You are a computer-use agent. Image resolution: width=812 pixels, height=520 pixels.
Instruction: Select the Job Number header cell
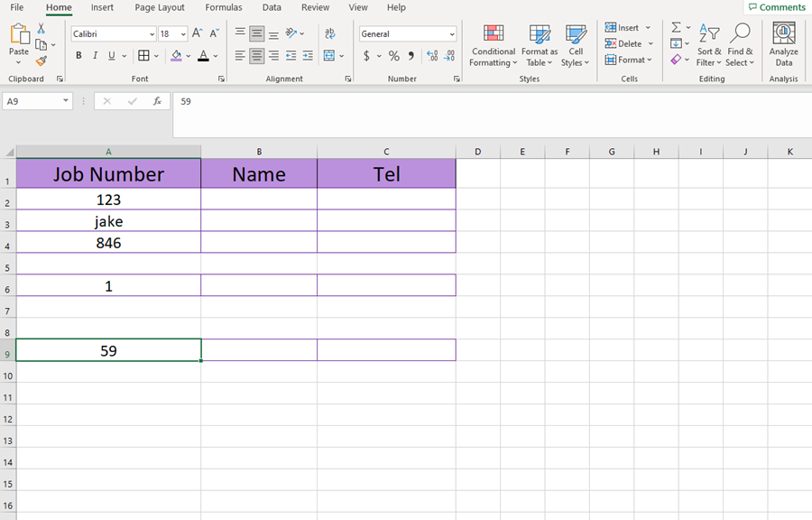click(x=109, y=173)
